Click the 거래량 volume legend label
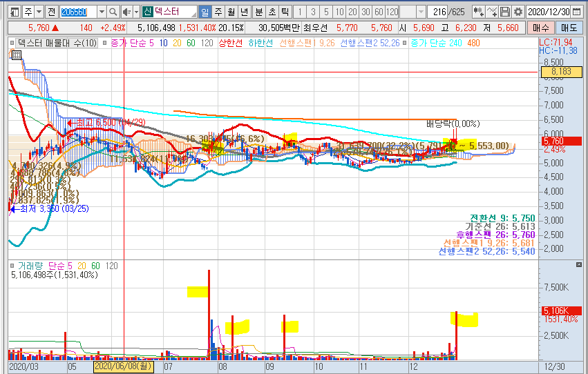 (x=30, y=266)
